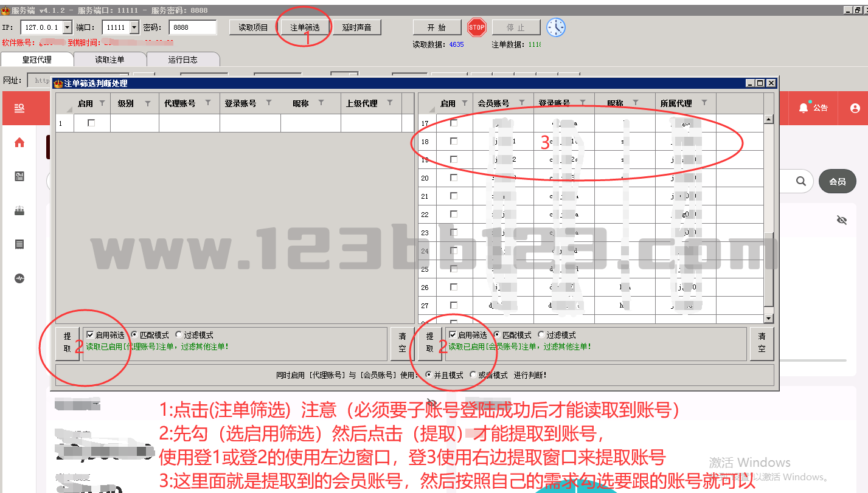
Task: Open the home icon in the sidebar
Action: click(x=19, y=143)
